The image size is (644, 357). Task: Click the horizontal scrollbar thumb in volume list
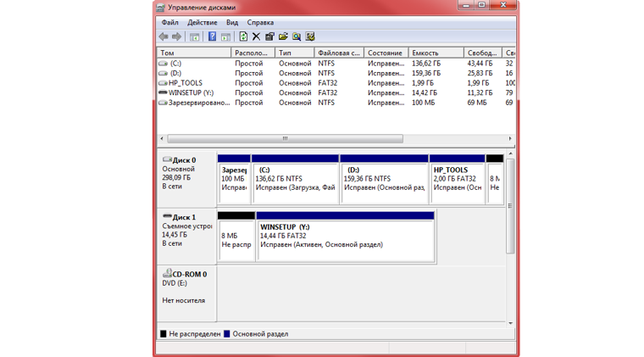point(285,139)
